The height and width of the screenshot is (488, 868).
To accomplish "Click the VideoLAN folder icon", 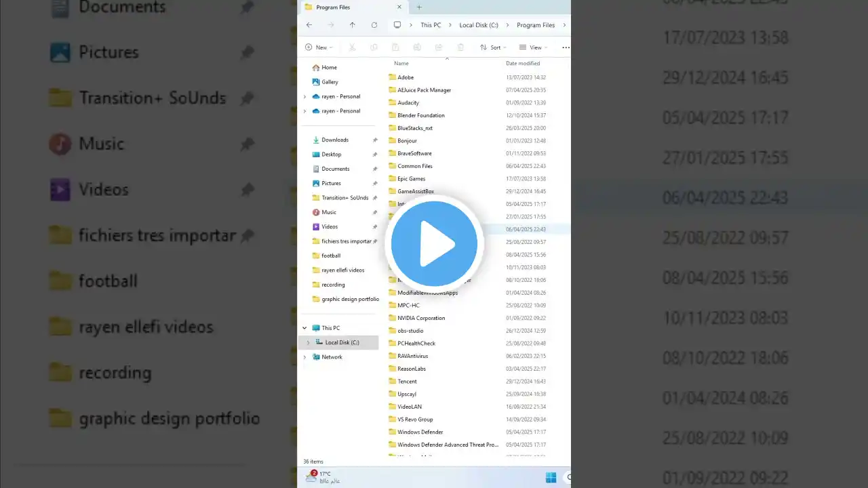I will (392, 407).
